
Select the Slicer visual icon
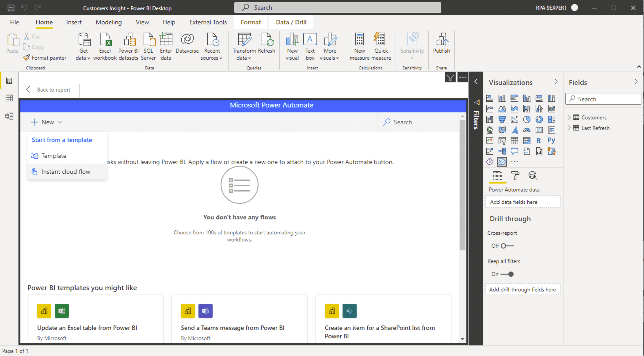click(x=502, y=141)
